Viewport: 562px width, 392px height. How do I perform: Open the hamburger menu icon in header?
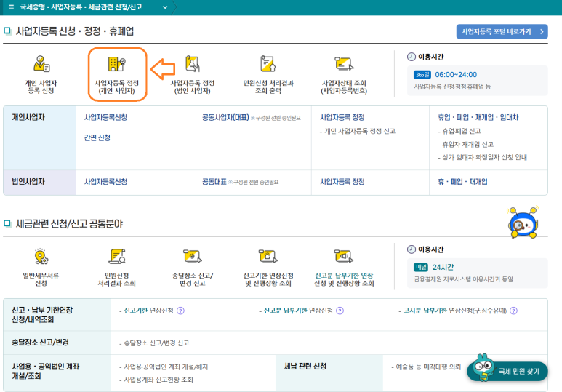click(x=12, y=7)
